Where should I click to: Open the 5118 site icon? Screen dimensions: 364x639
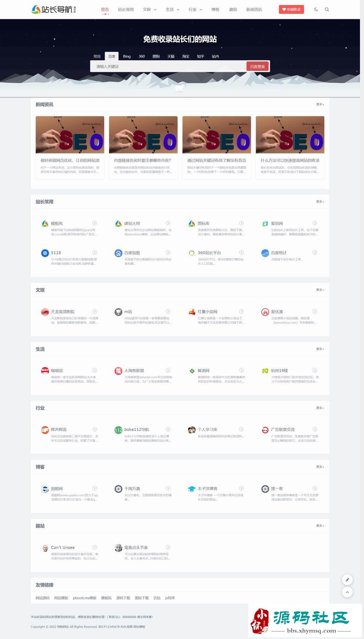coord(45,253)
